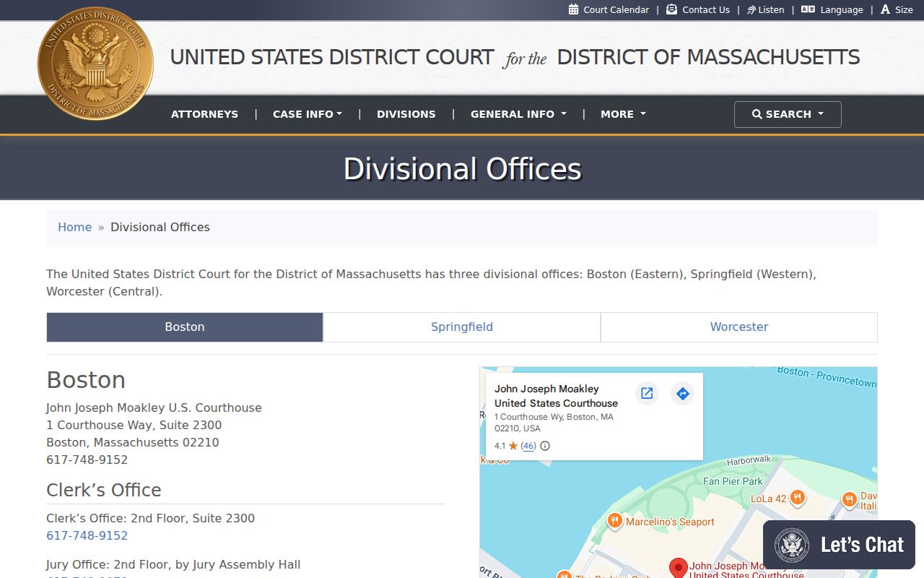Open the 46 reviews link on map card

point(528,446)
